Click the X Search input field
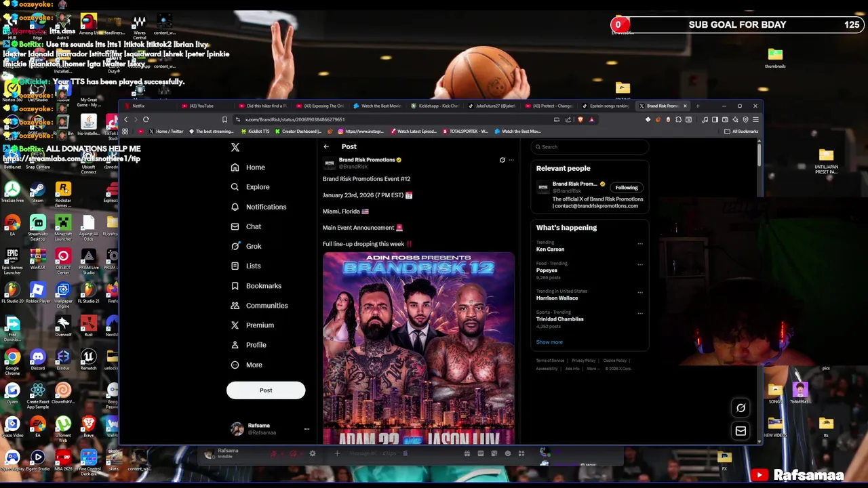The width and height of the screenshot is (868, 488). pyautogui.click(x=590, y=147)
